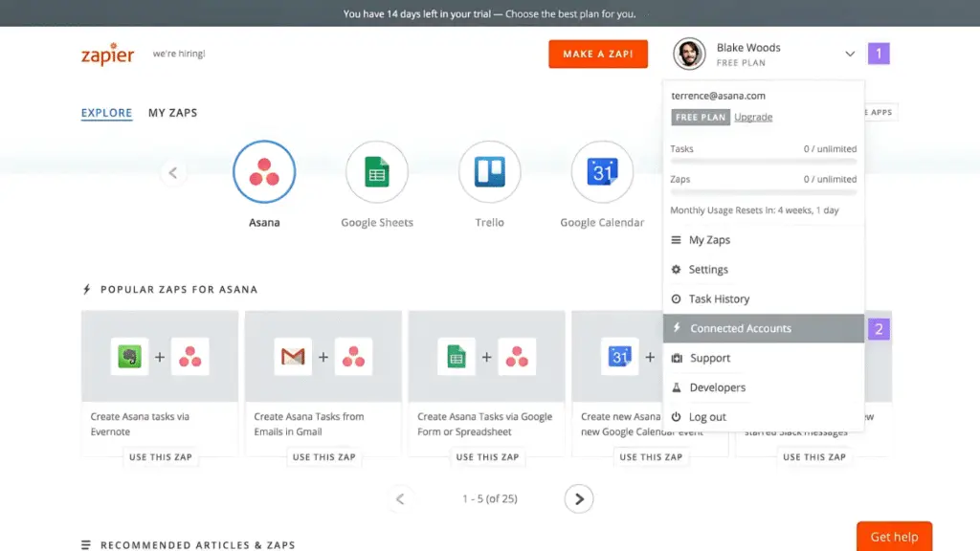This screenshot has width=980, height=551.
Task: Select the Google Sheets app icon
Action: 377,172
